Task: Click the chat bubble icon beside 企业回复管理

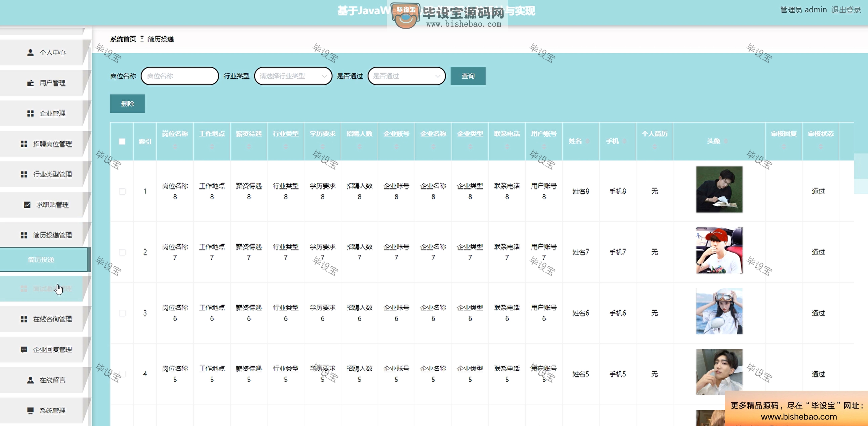Action: click(x=24, y=349)
